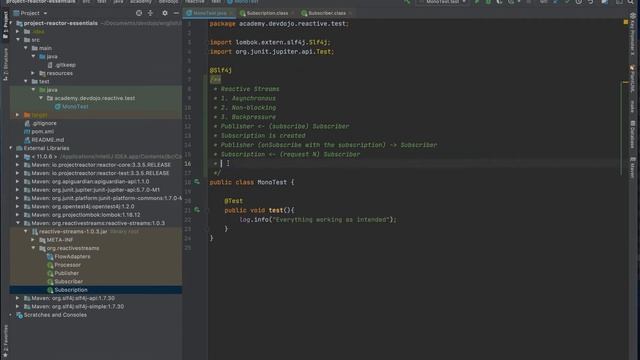Expand the META-INF folder arrow
This screenshot has height=360, width=640.
(x=33, y=240)
